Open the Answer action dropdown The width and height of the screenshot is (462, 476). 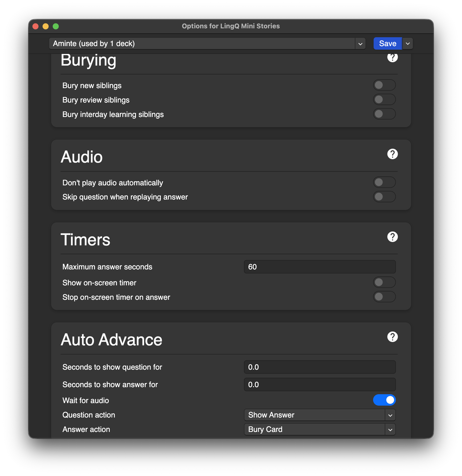(x=320, y=429)
